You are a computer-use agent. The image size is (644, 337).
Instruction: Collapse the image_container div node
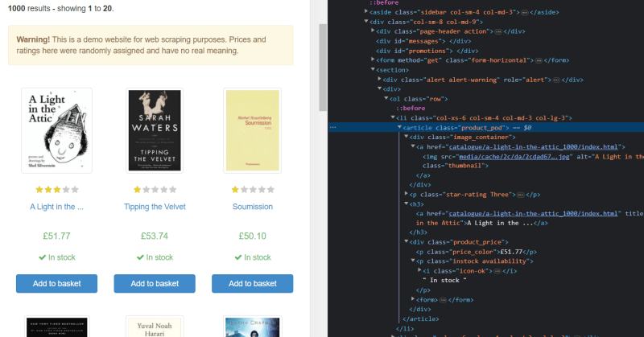click(x=406, y=137)
